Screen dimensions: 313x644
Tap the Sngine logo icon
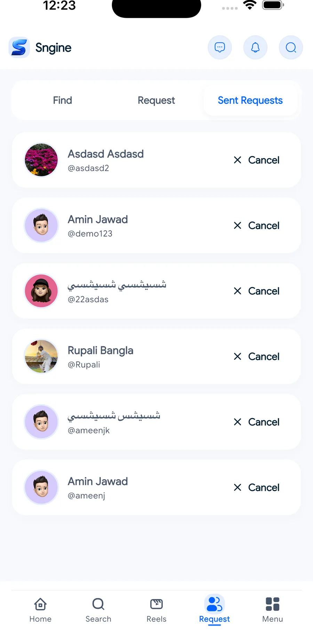point(19,47)
